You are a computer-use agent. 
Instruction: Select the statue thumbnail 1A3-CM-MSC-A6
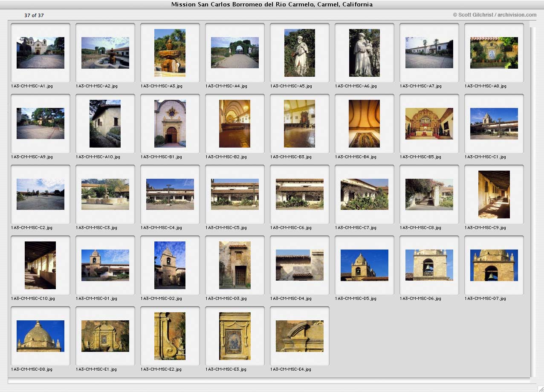[x=365, y=53]
